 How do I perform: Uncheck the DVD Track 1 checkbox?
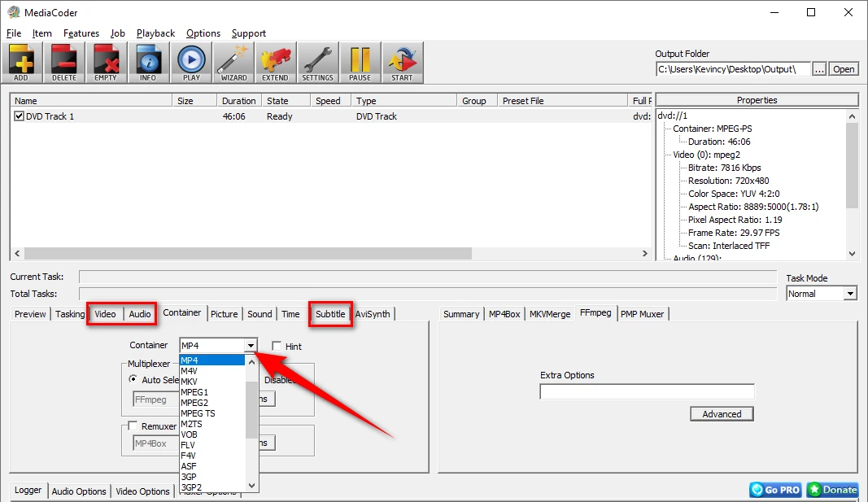[20, 116]
